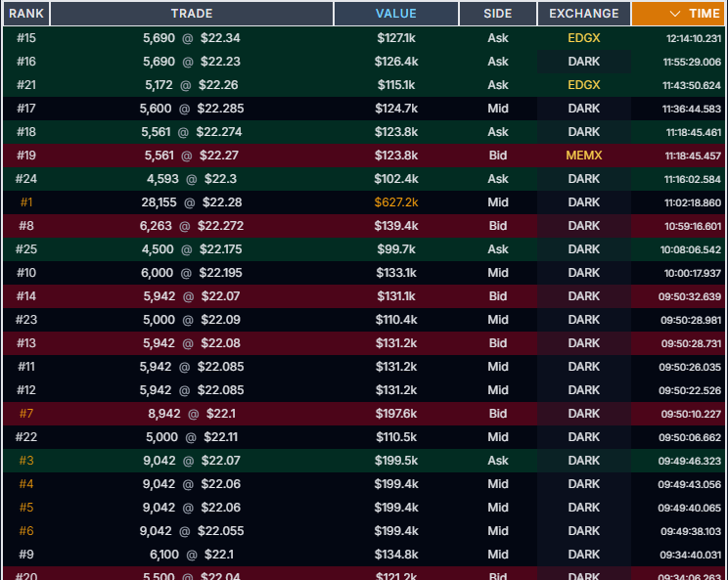Click trade 4,593 @ $22.3
The image size is (728, 580).
(x=192, y=179)
